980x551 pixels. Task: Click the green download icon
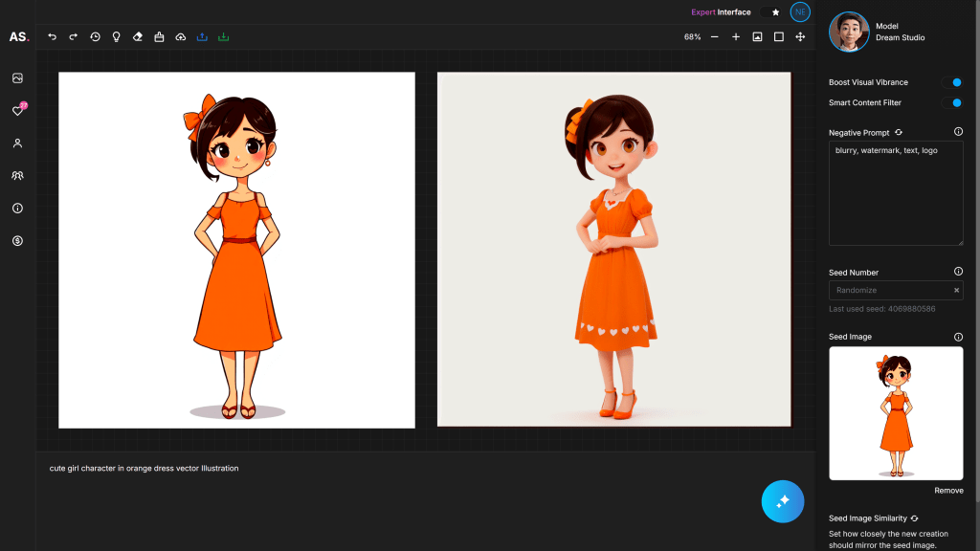(x=223, y=36)
